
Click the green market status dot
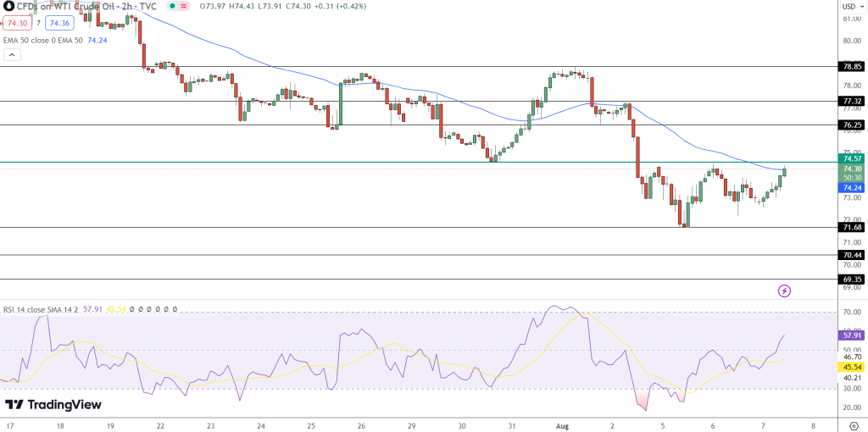[172, 6]
